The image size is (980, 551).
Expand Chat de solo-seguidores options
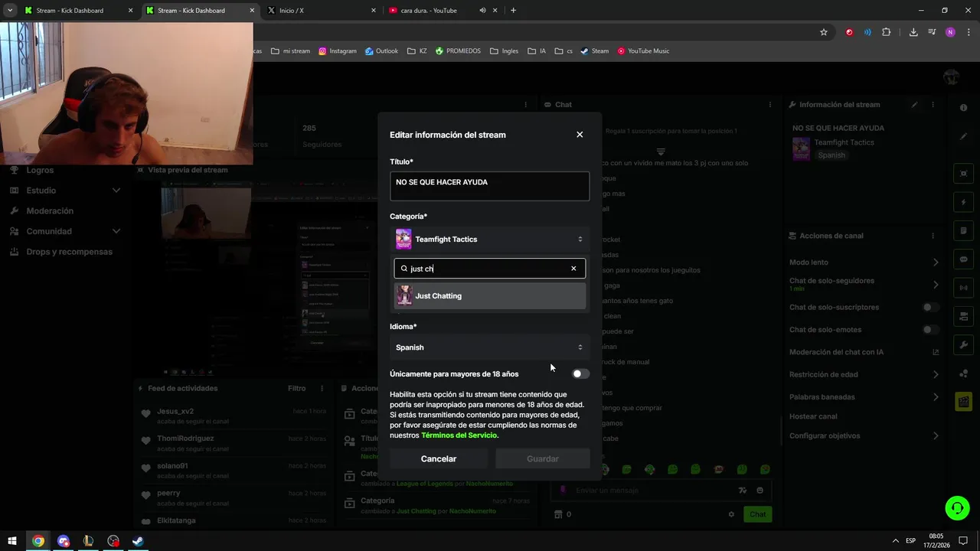tap(936, 285)
